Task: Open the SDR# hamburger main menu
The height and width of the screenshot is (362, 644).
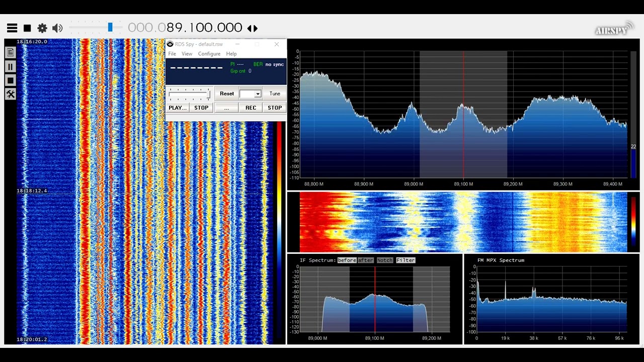Action: coord(12,28)
